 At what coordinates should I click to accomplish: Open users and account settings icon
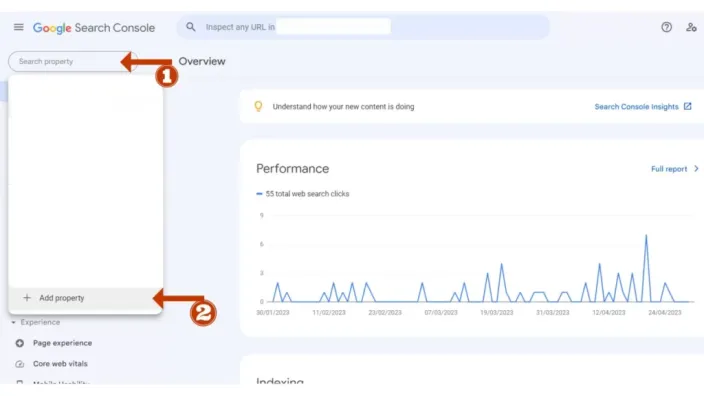691,27
